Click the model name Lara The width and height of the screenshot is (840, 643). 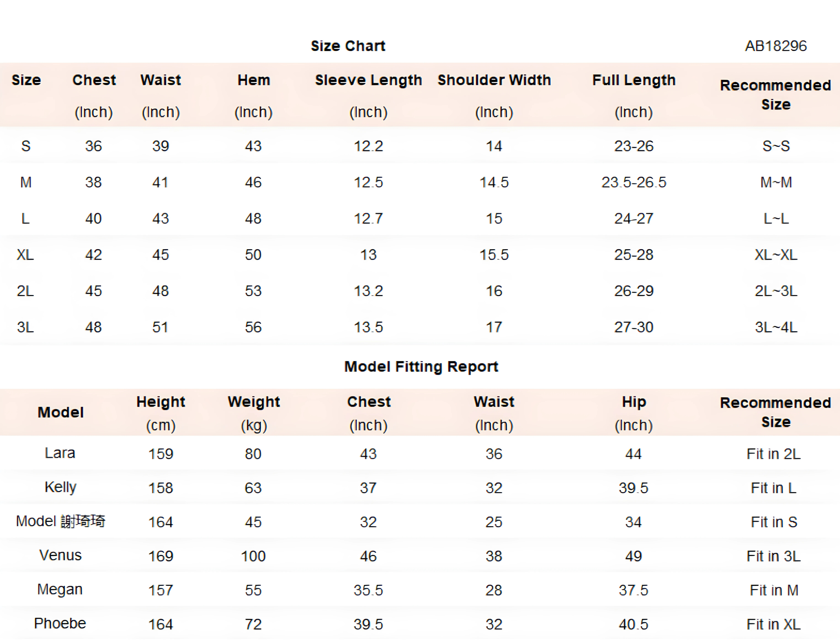point(60,453)
